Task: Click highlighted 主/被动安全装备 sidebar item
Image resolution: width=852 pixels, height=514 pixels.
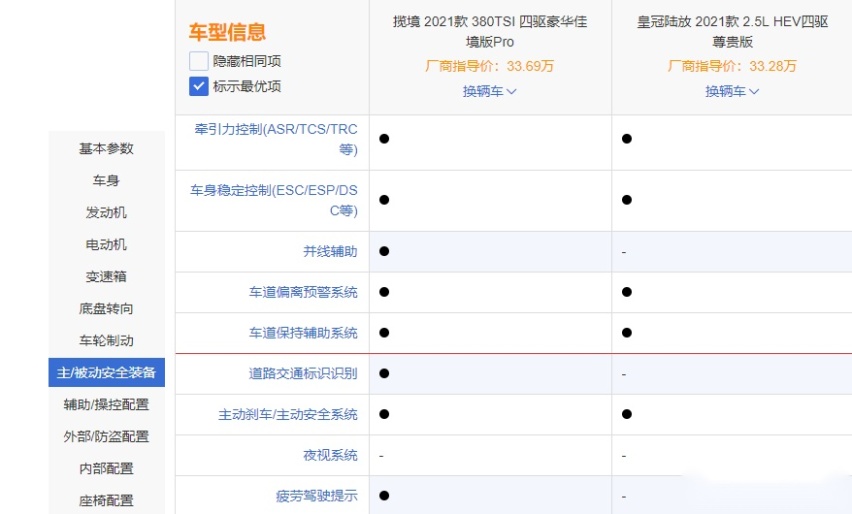Action: (106, 372)
